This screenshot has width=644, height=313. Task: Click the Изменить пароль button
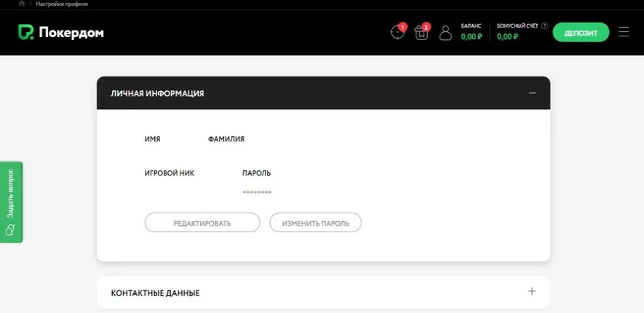click(x=315, y=223)
